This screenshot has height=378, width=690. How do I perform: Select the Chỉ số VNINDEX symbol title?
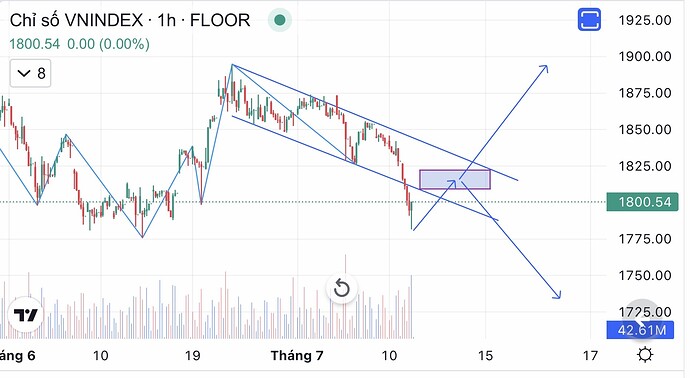coord(77,20)
